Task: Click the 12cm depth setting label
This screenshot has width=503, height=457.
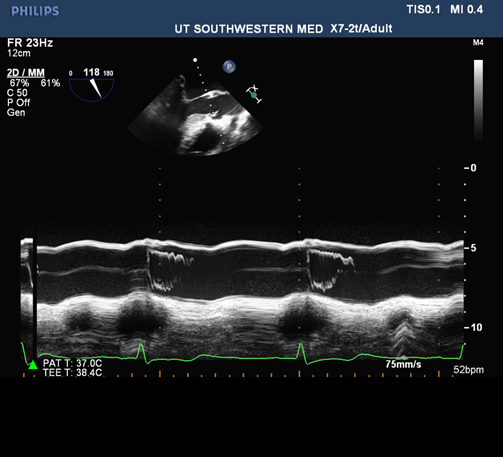Action: click(19, 53)
